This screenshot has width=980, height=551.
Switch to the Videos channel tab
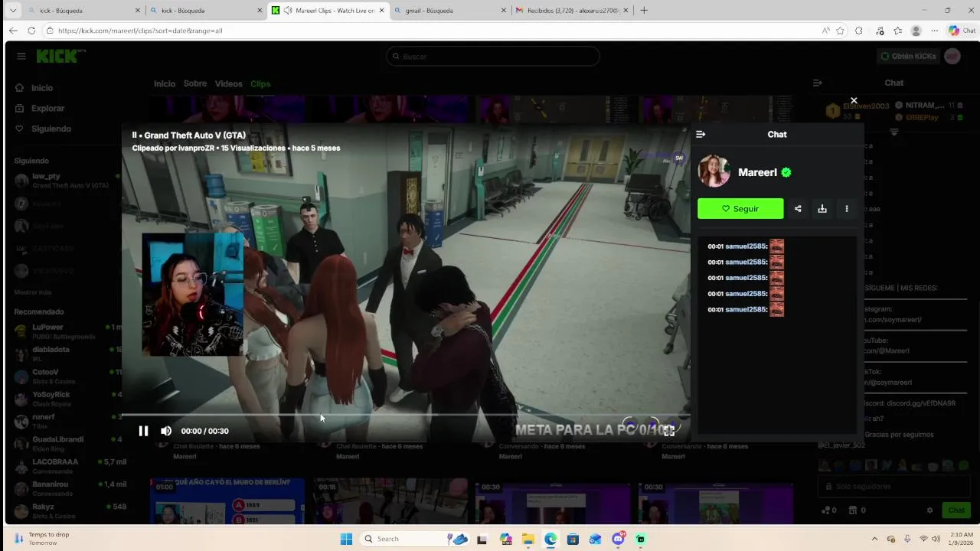tap(228, 83)
